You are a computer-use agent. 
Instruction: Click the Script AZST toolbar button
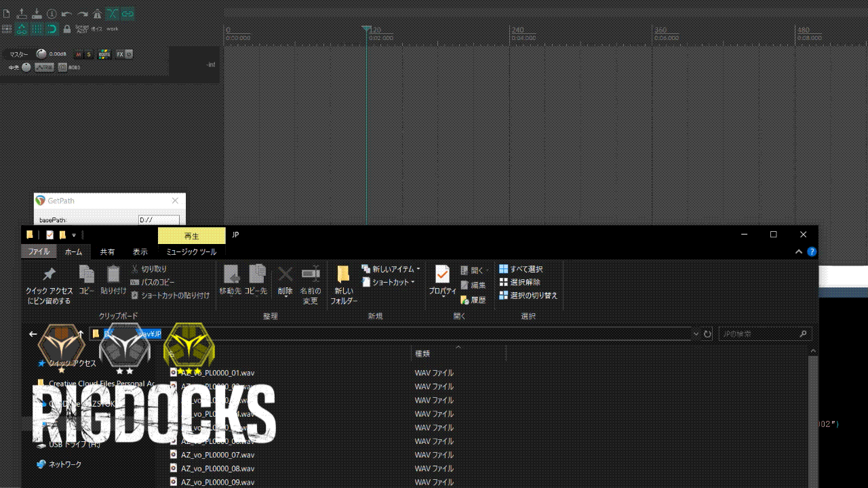tap(82, 29)
